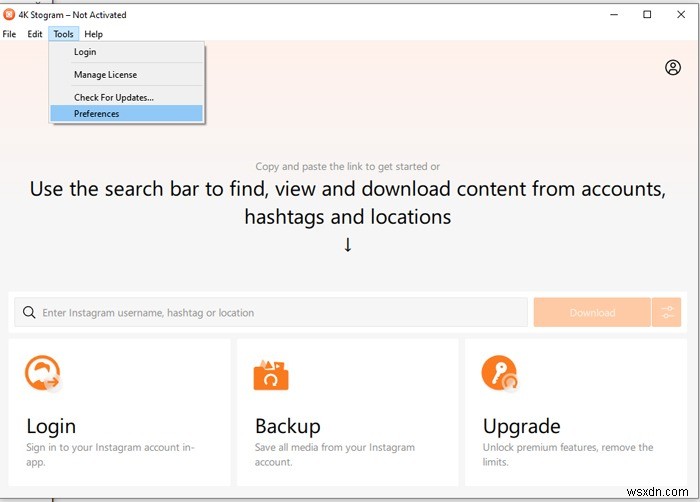Open the Edit menu
This screenshot has width=700, height=502.
pyautogui.click(x=35, y=34)
